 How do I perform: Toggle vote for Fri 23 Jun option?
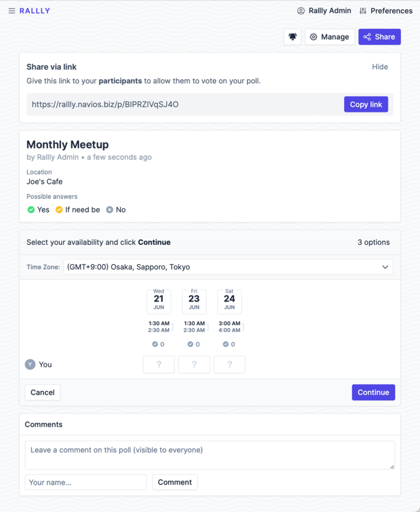[x=194, y=365]
